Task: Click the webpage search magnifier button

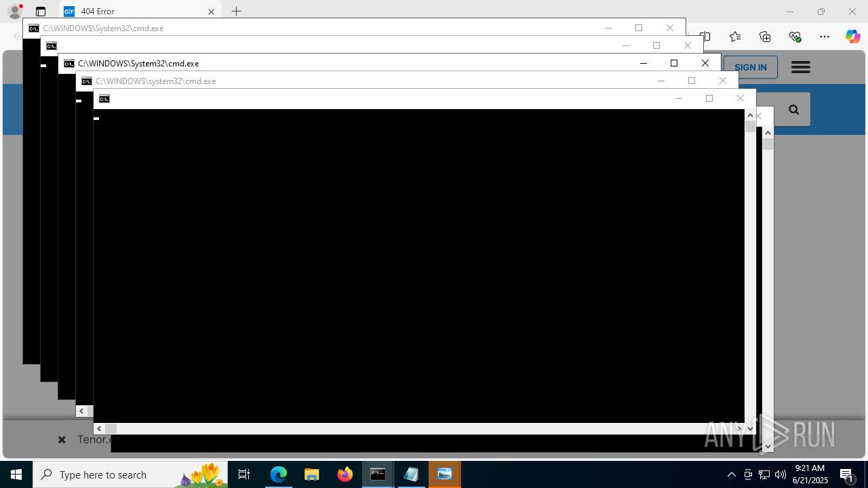Action: tap(793, 110)
